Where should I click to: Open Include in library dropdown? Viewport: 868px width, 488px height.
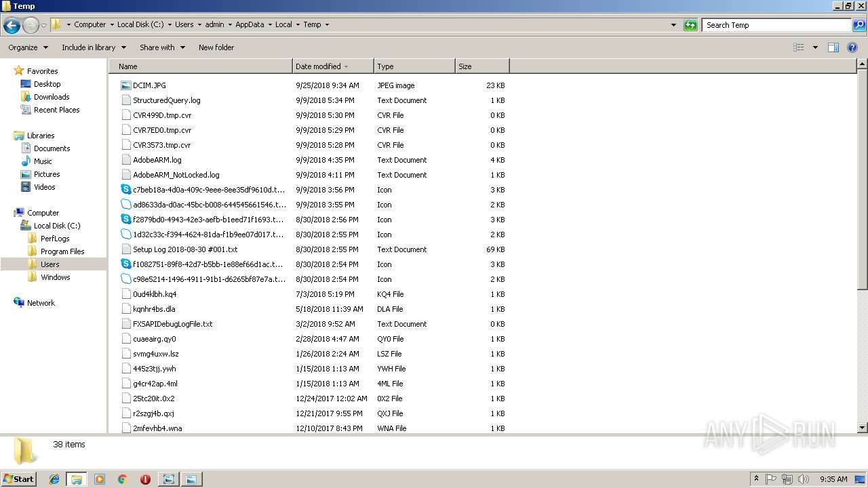[94, 47]
